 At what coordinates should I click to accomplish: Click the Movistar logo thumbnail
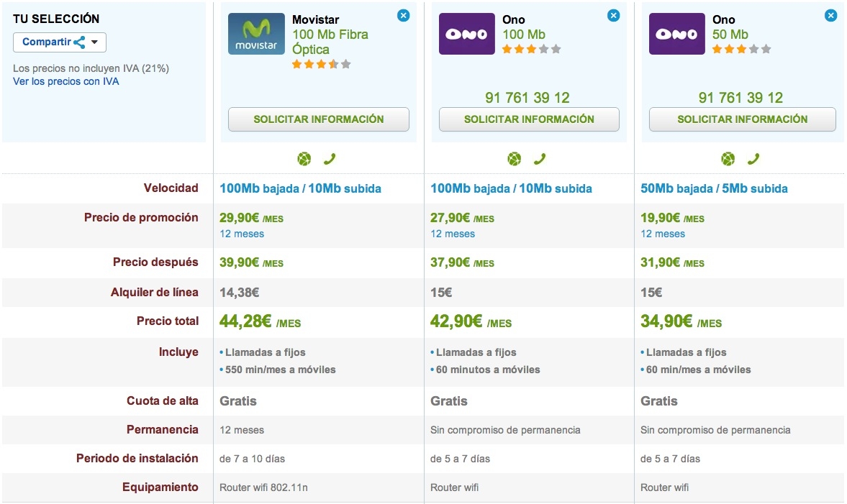pyautogui.click(x=256, y=34)
